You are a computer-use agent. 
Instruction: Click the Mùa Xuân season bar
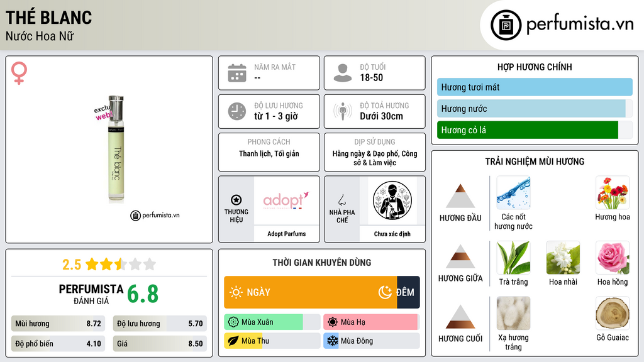[x=272, y=322]
